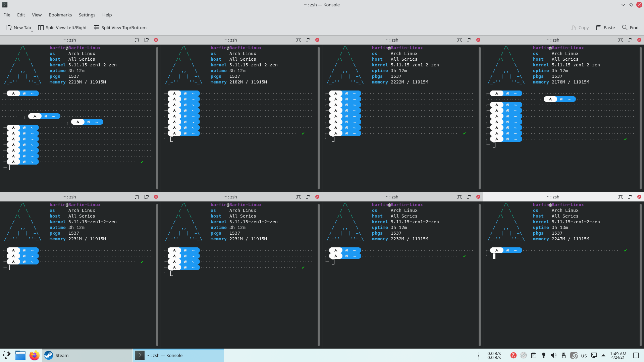The height and width of the screenshot is (362, 644).
Task: Click the '~ : zsh' title of 2178M pane
Action: [553, 40]
